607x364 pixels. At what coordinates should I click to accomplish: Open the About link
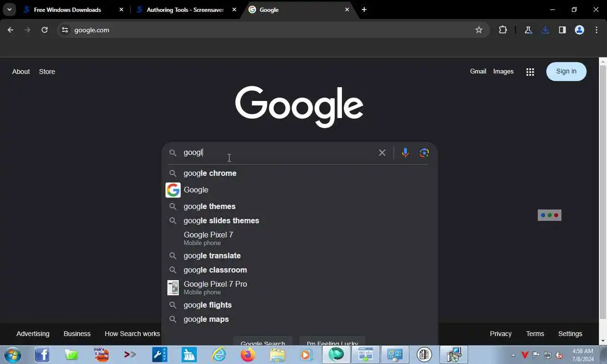pyautogui.click(x=21, y=72)
